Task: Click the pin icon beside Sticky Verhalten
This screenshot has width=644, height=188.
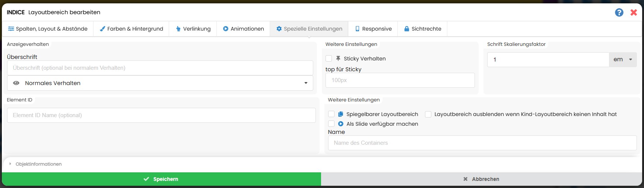Action: (338, 59)
